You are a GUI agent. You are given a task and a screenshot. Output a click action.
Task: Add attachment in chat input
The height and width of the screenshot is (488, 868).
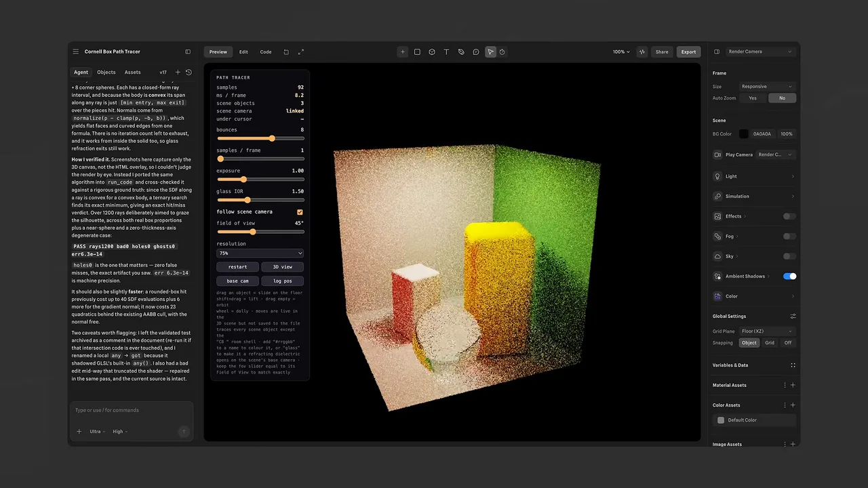point(79,431)
